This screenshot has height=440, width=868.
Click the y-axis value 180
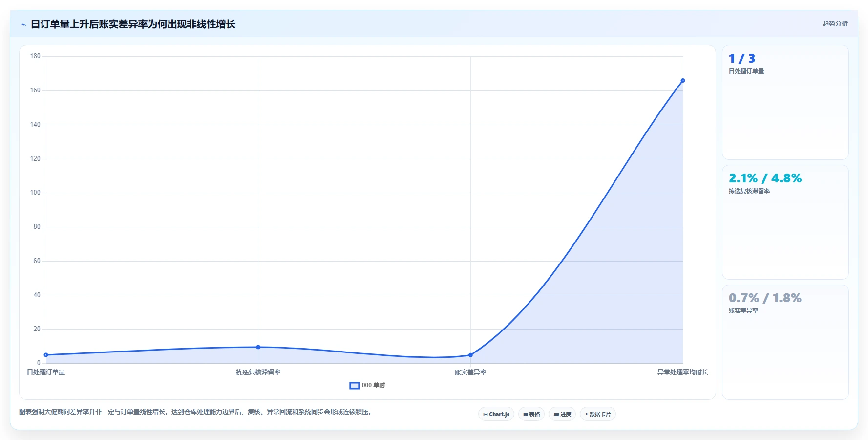(35, 56)
